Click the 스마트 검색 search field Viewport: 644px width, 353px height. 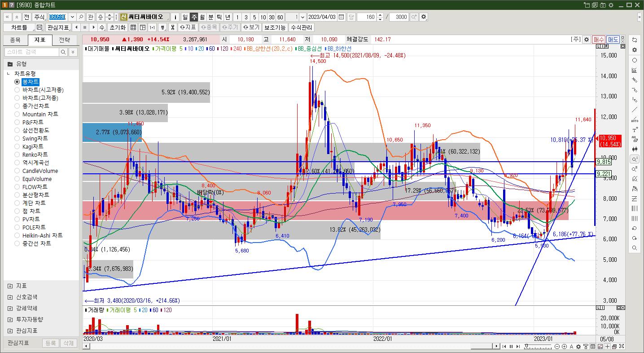point(32,52)
